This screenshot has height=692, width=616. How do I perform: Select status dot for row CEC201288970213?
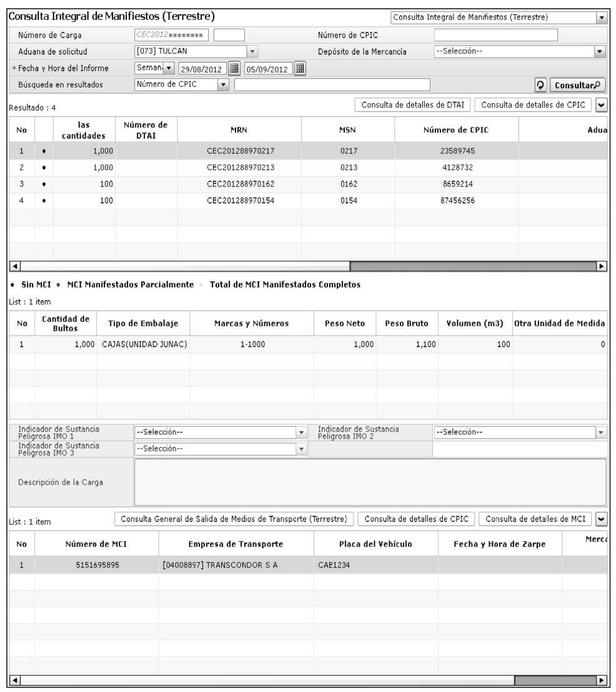[x=44, y=168]
